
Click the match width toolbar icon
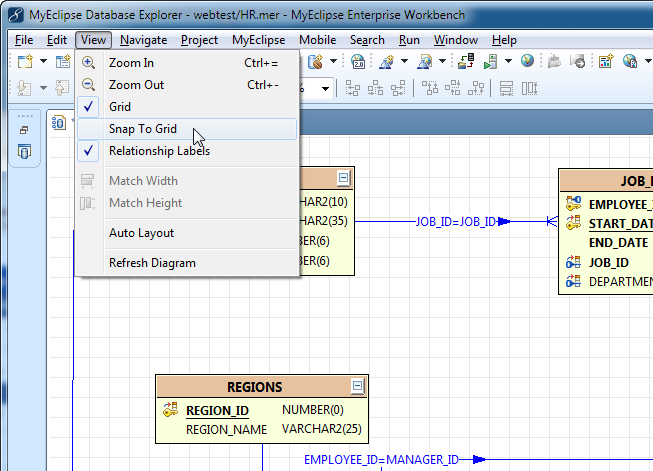tap(506, 88)
